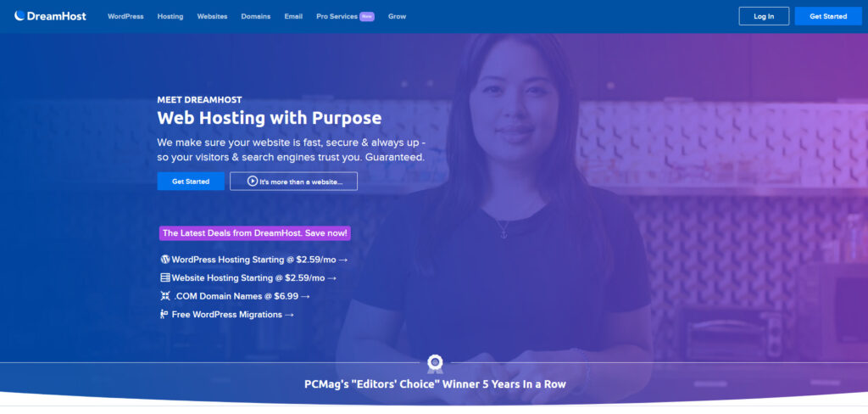Screen dimensions: 868x414
Task: Open The Latest Deals purple banner
Action: tap(254, 232)
